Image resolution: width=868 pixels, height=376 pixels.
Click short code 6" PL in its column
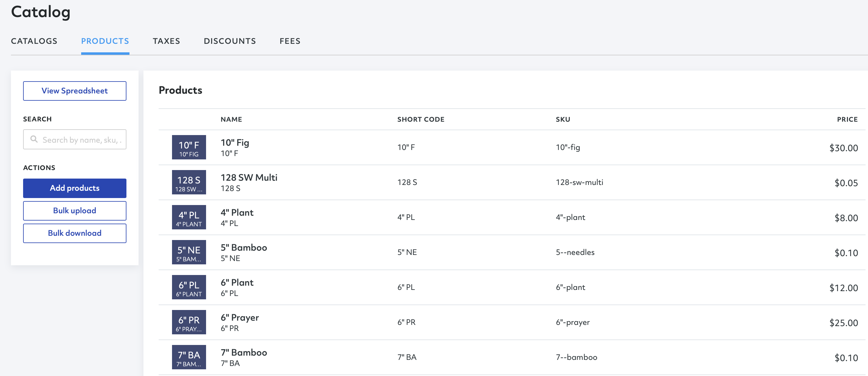coord(406,287)
